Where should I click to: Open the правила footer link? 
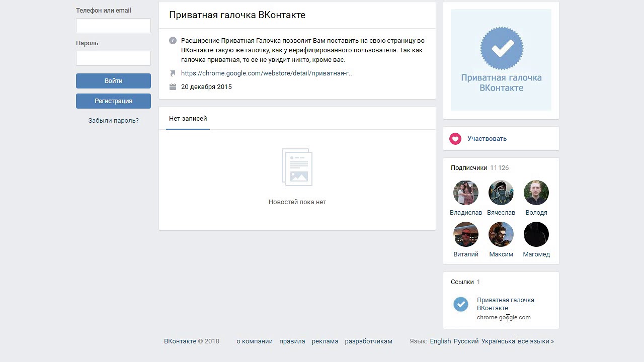pyautogui.click(x=292, y=341)
